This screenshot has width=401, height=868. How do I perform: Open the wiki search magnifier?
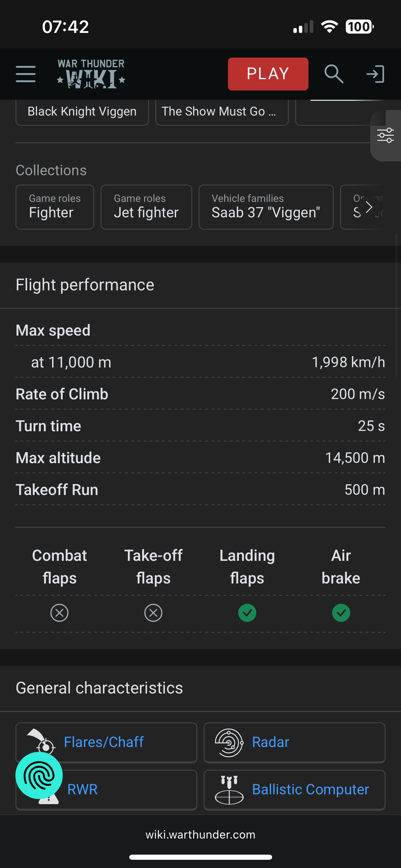(333, 74)
